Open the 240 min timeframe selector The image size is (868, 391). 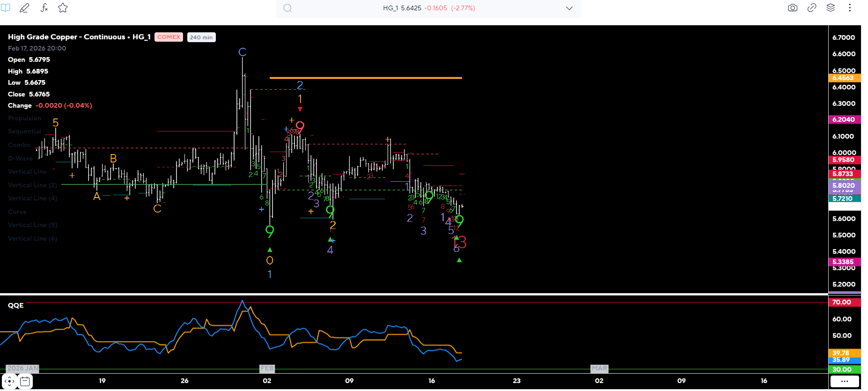201,37
